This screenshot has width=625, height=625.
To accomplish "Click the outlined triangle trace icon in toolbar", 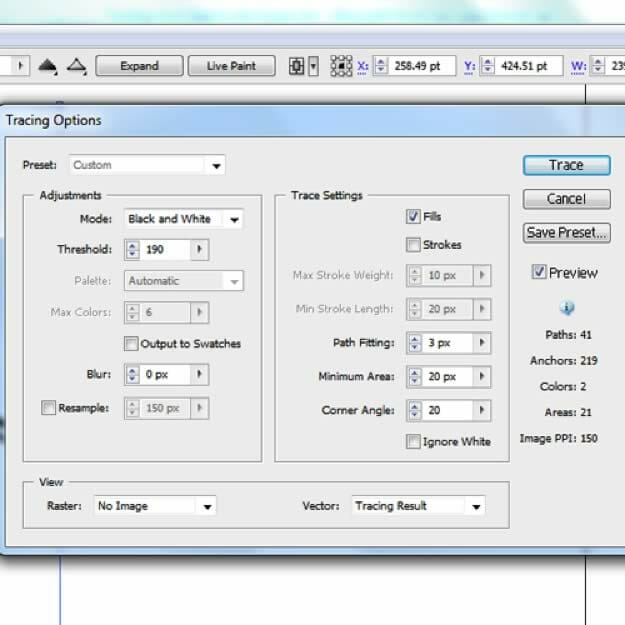I will point(76,66).
